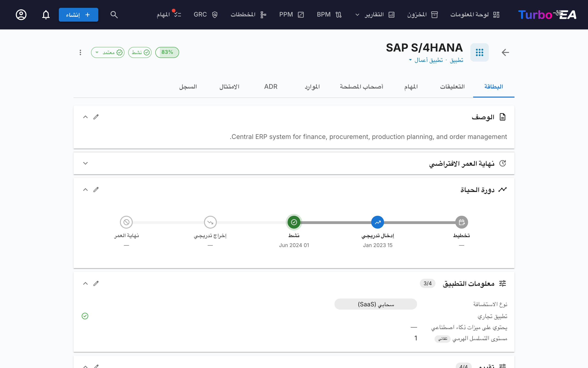Click the سحابي (SaaS) hosting chip
588x368 pixels.
pyautogui.click(x=376, y=304)
